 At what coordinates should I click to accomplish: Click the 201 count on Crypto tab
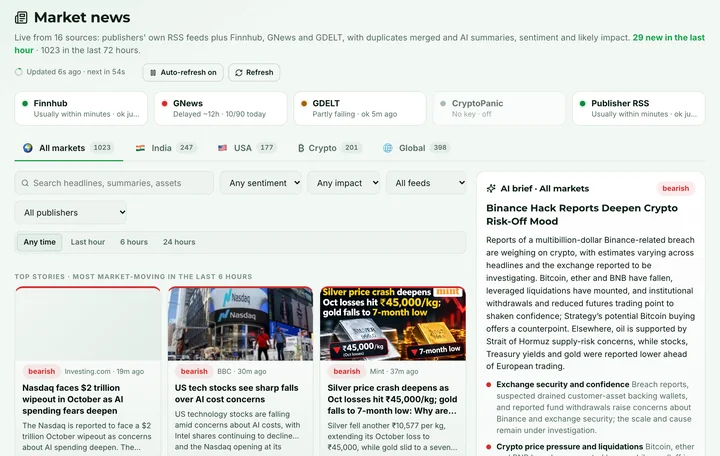pyautogui.click(x=351, y=147)
